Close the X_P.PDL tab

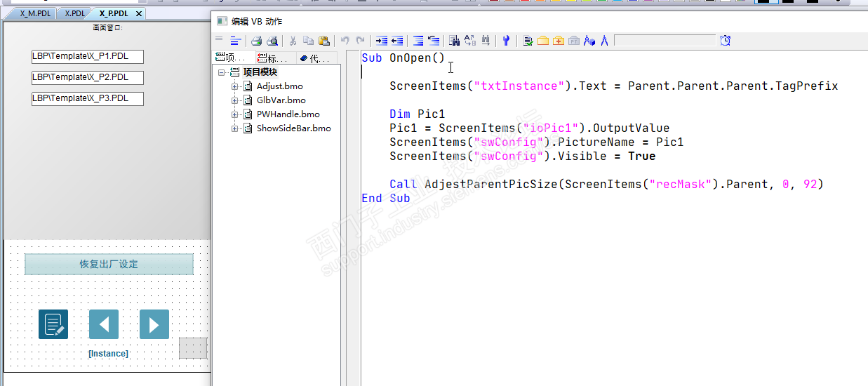pyautogui.click(x=139, y=13)
